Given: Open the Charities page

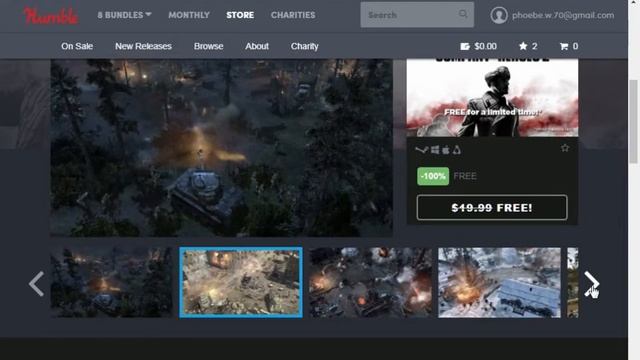Looking at the screenshot, I should [x=293, y=15].
